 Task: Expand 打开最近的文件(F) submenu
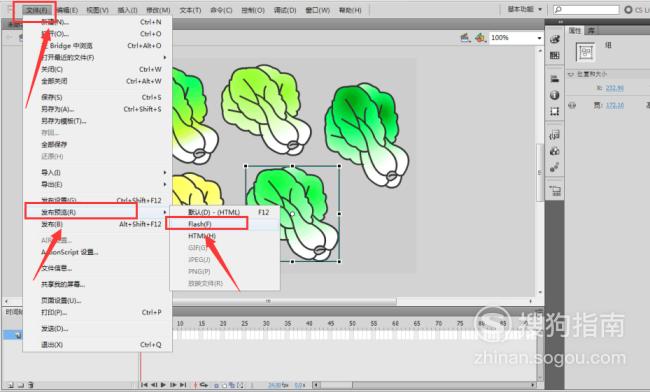[x=97, y=57]
